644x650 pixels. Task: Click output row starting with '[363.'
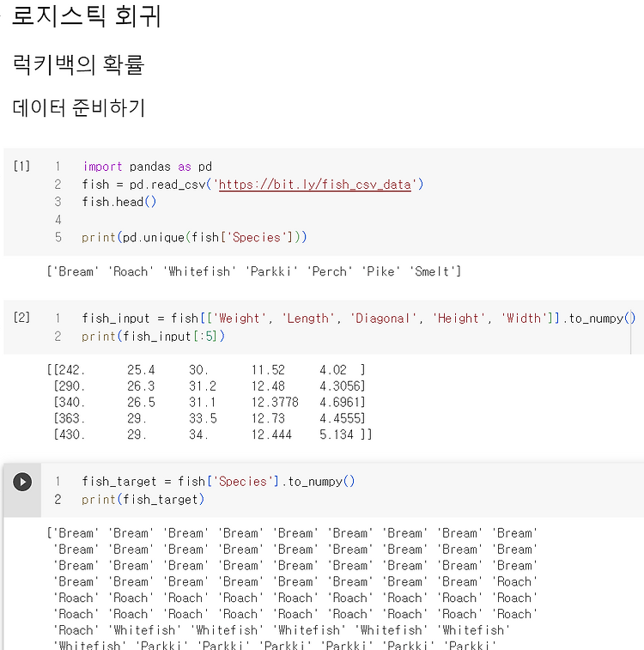210,418
